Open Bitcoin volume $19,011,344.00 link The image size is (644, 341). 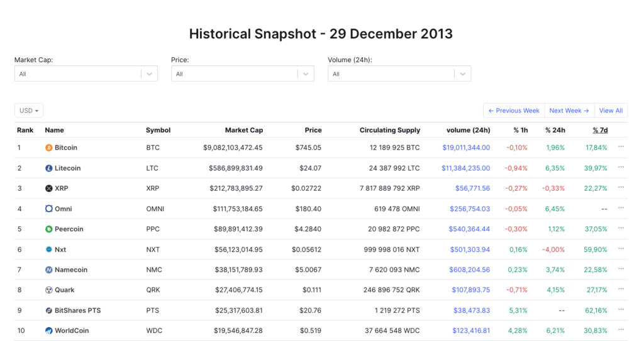[466, 148]
